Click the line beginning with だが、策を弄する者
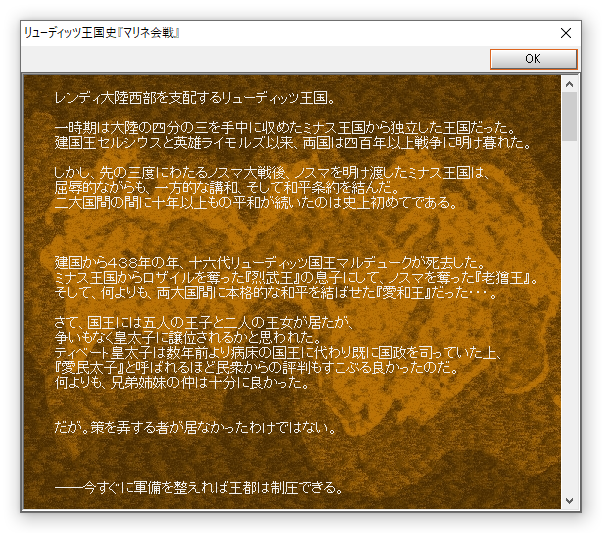This screenshot has width=602, height=533. (195, 427)
